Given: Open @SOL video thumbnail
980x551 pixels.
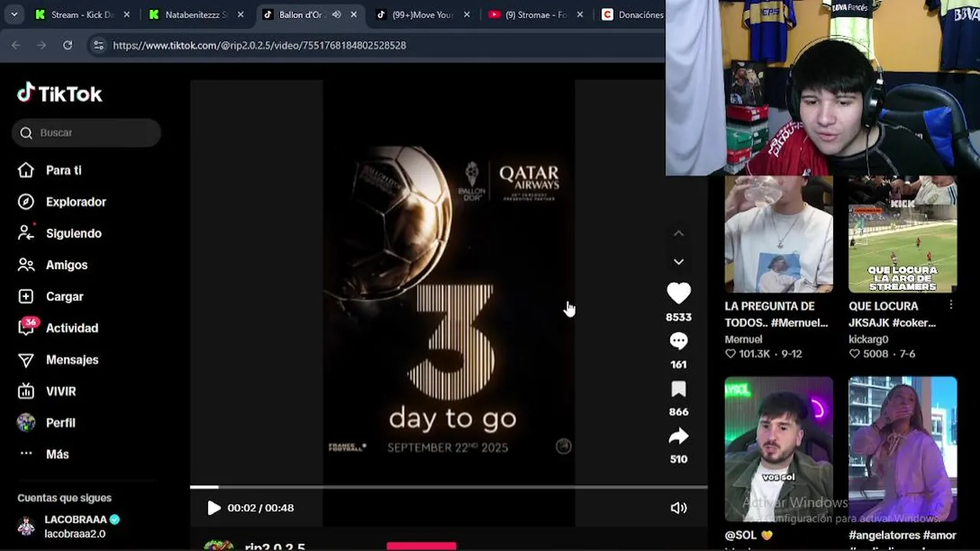Looking at the screenshot, I should pyautogui.click(x=779, y=448).
